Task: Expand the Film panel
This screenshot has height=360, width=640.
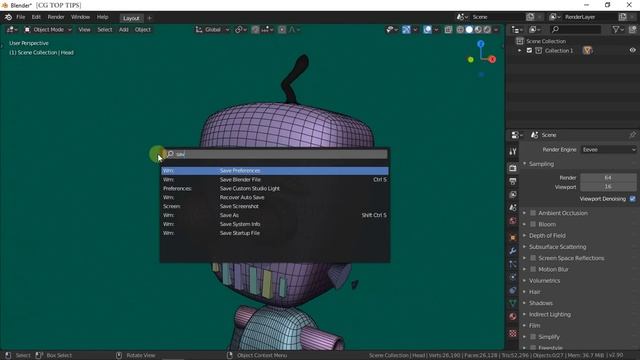Action: 534,326
